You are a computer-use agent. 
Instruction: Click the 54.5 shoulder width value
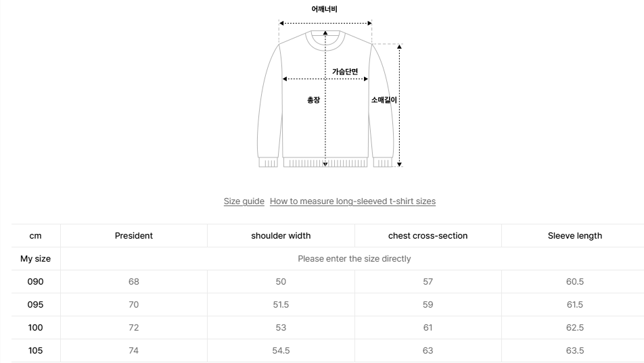(x=281, y=351)
